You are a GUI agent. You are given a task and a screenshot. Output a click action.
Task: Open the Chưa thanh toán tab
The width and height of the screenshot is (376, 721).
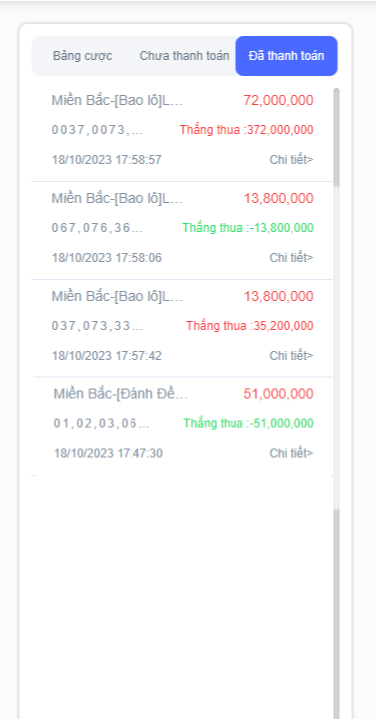pyautogui.click(x=184, y=56)
